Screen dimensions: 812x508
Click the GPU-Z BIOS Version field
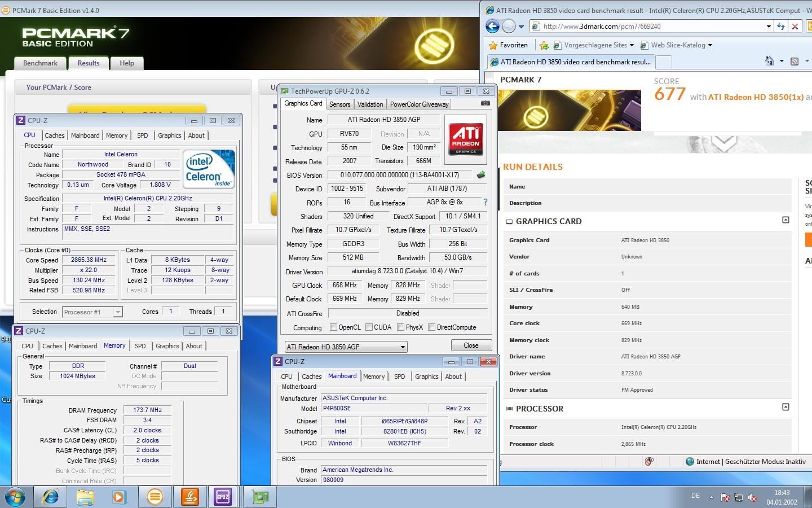point(400,175)
